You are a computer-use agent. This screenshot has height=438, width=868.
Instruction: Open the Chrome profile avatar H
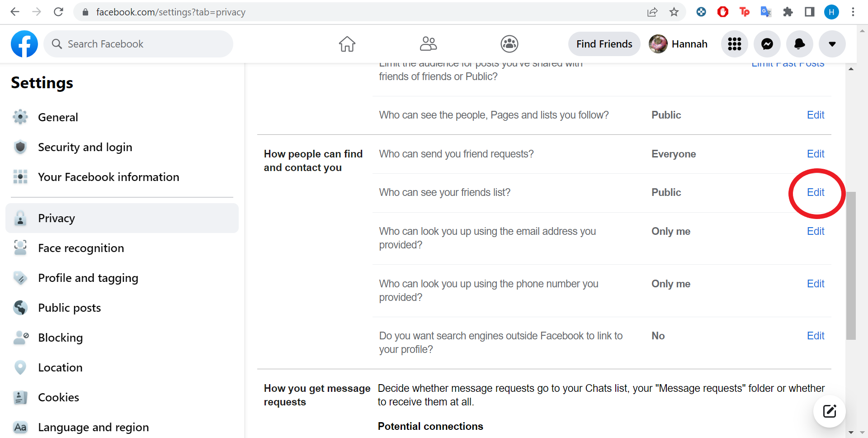(831, 12)
